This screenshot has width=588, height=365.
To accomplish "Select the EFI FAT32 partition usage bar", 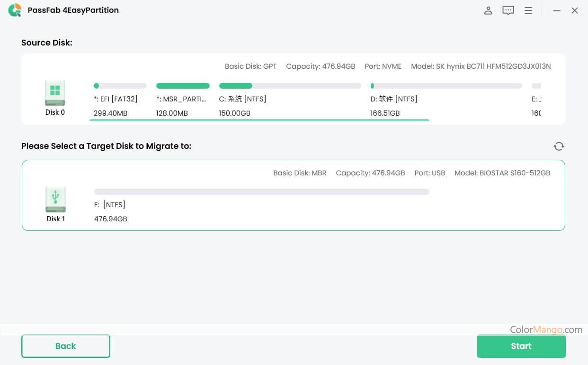I will [x=120, y=86].
